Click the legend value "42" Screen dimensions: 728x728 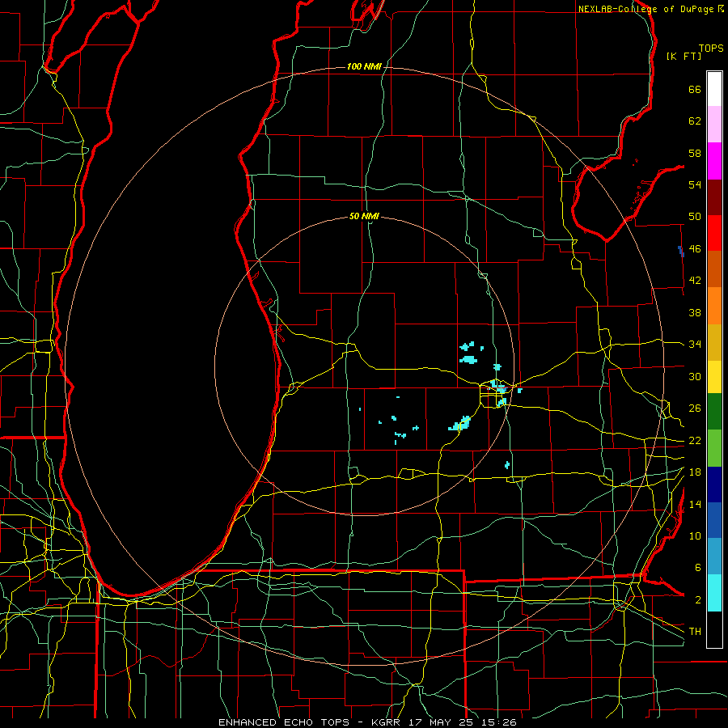[695, 281]
